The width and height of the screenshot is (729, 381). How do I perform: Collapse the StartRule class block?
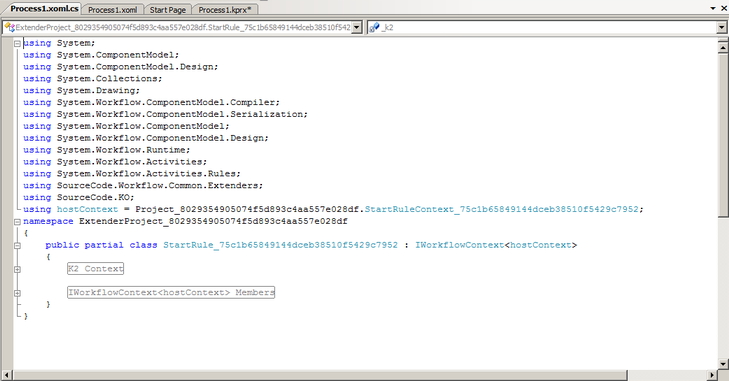[x=17, y=246]
